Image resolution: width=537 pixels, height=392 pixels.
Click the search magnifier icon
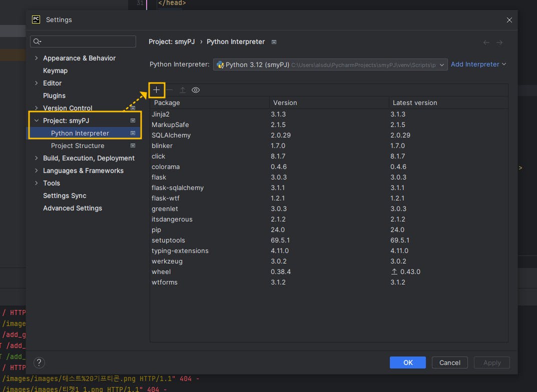37,41
